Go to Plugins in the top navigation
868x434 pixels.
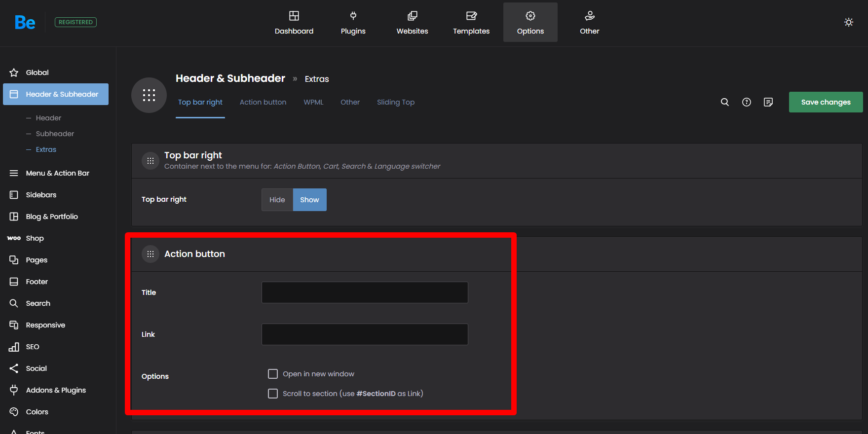353,23
